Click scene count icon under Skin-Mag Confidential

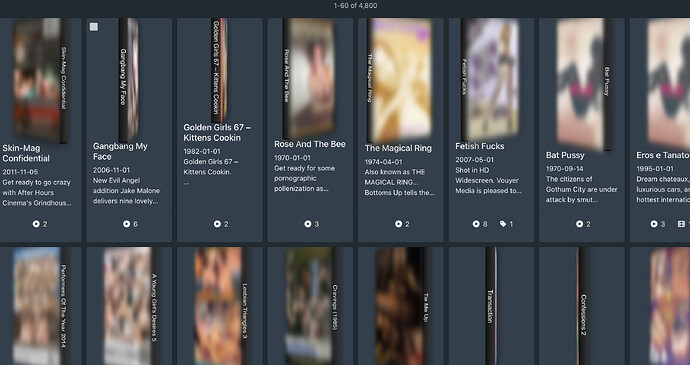(x=36, y=224)
